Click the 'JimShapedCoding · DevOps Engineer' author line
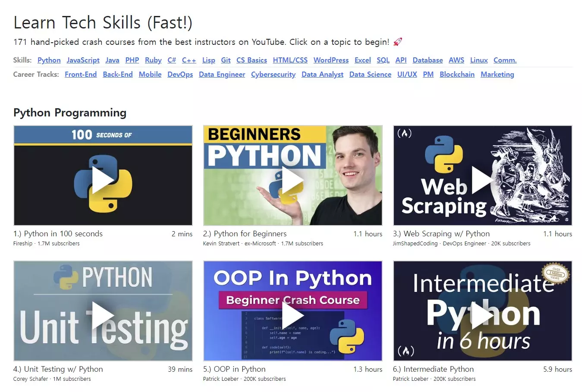This screenshot has width=582, height=392. coord(462,244)
